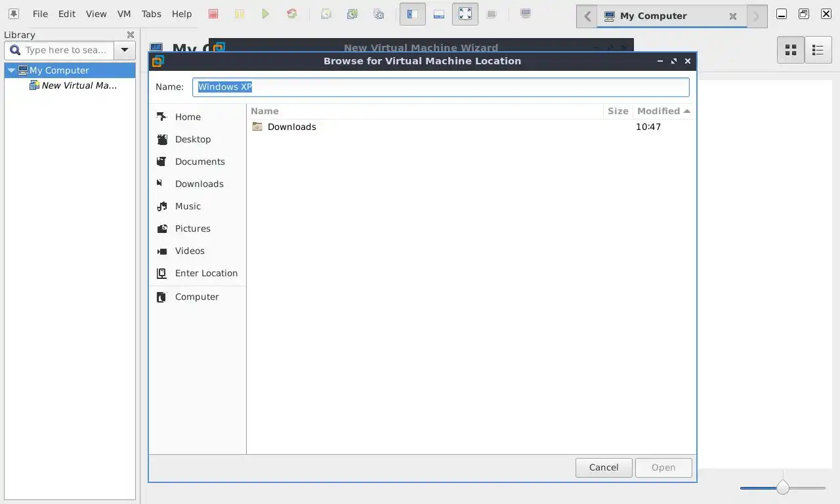Open the library search filter dropdown
This screenshot has height=504, width=840.
pyautogui.click(x=125, y=50)
